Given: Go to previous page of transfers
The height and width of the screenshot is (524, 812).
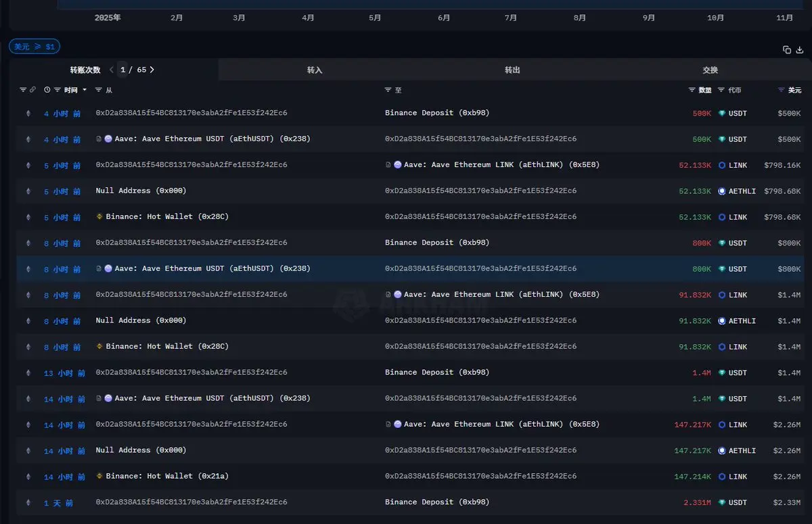Looking at the screenshot, I should click(x=112, y=70).
